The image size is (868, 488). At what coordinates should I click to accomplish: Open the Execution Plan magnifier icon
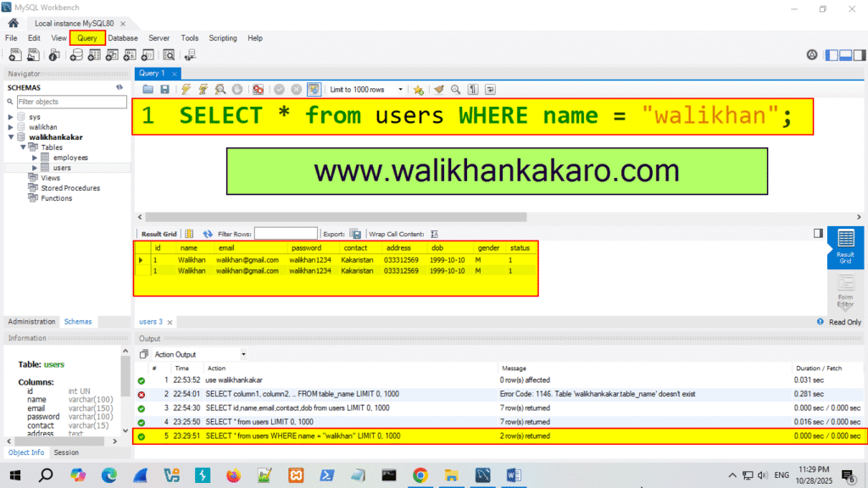click(219, 89)
